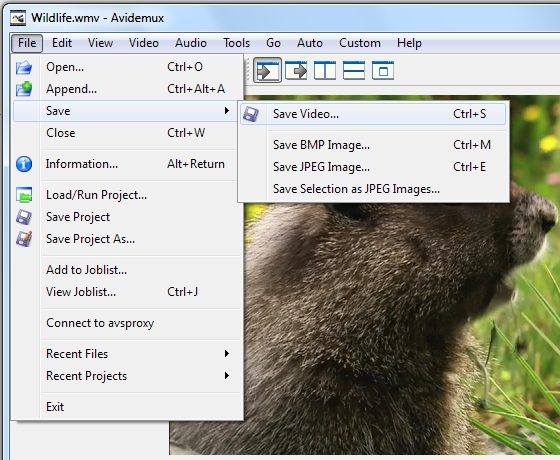
Task: Open the Go menu
Action: pos(273,43)
